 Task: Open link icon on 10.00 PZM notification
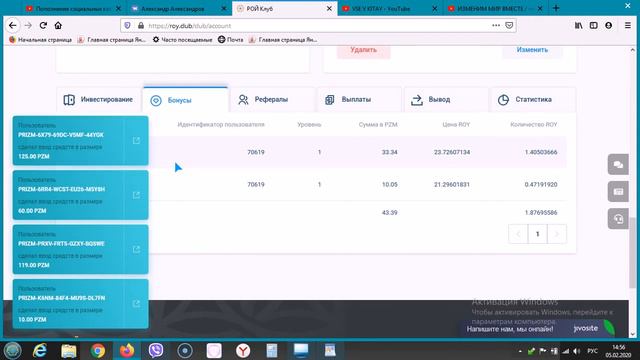136,304
